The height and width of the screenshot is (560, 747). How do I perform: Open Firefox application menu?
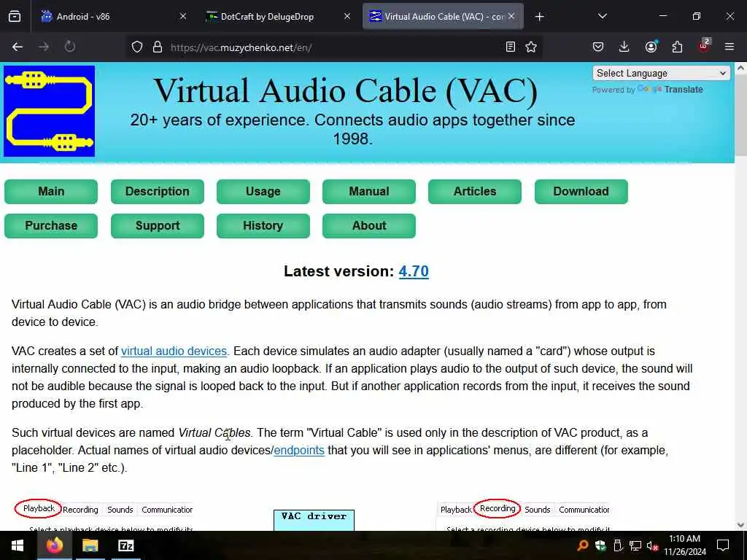tap(729, 47)
